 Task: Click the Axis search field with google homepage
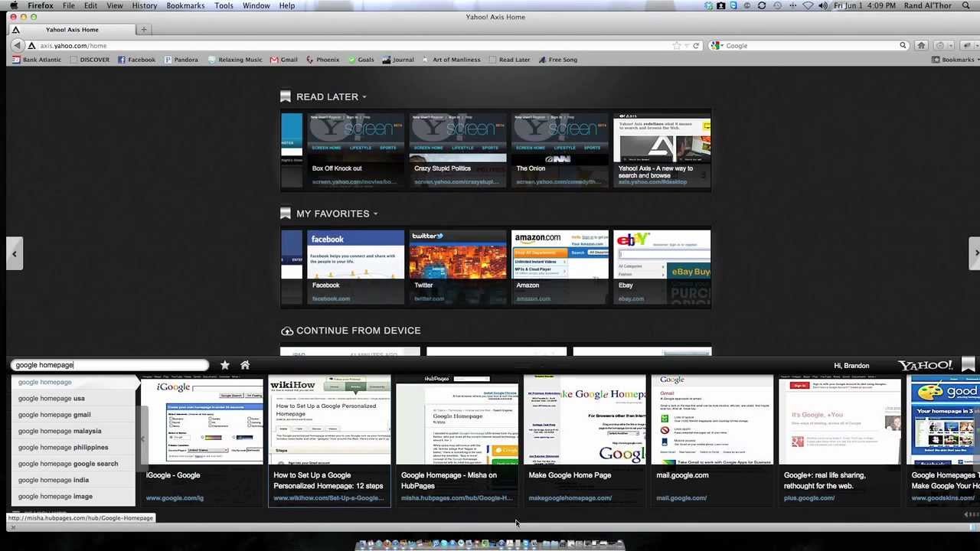(109, 365)
